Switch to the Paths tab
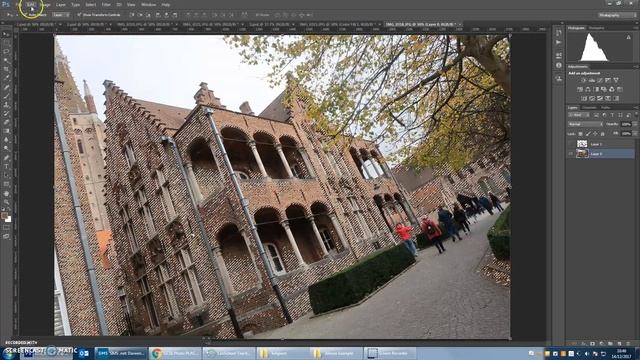This screenshot has width=640, height=360. pyautogui.click(x=606, y=108)
